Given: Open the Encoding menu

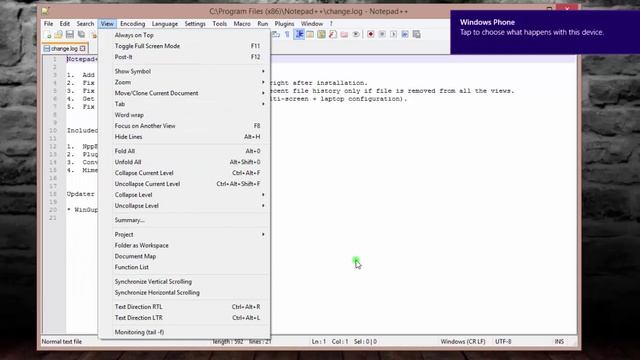Looking at the screenshot, I should point(132,24).
